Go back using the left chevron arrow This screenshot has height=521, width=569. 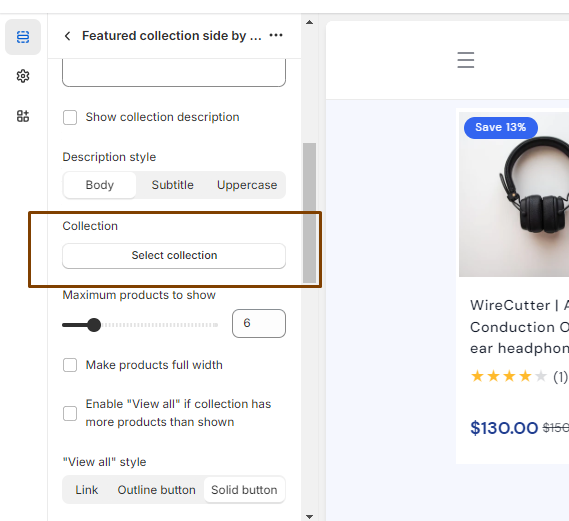coord(67,36)
